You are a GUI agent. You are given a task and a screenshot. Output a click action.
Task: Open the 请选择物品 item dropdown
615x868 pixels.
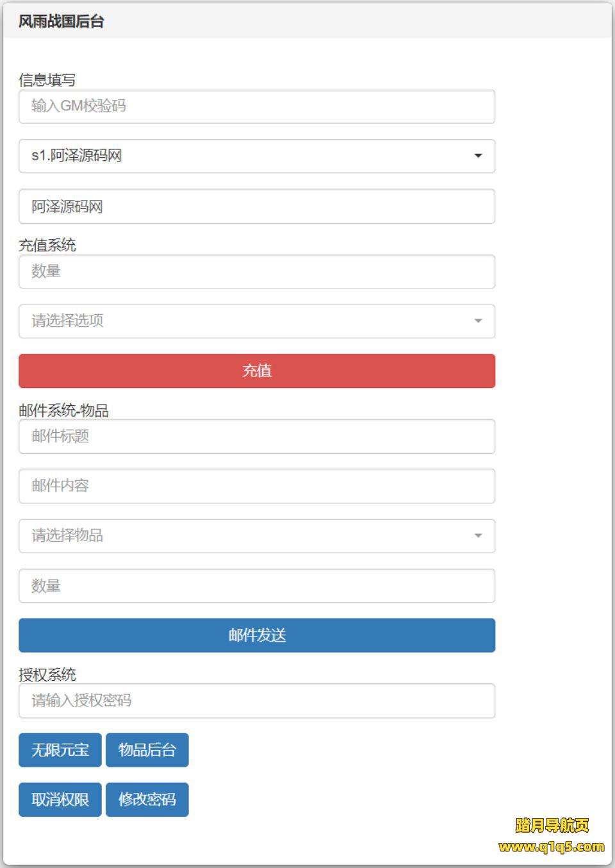coord(256,536)
